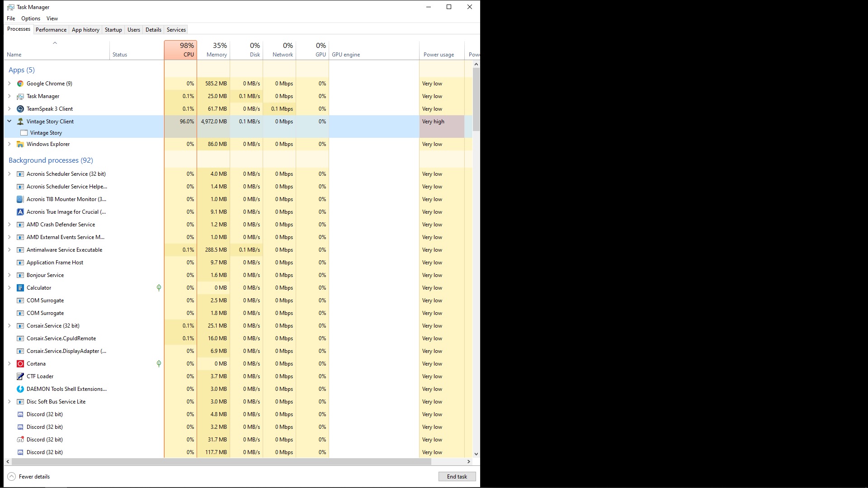Click the Acronis True Image icon

20,212
